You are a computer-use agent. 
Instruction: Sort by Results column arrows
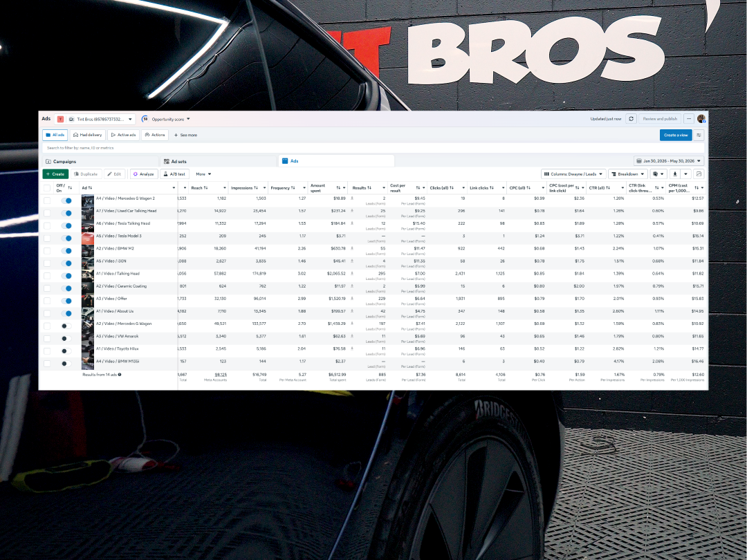tap(369, 187)
